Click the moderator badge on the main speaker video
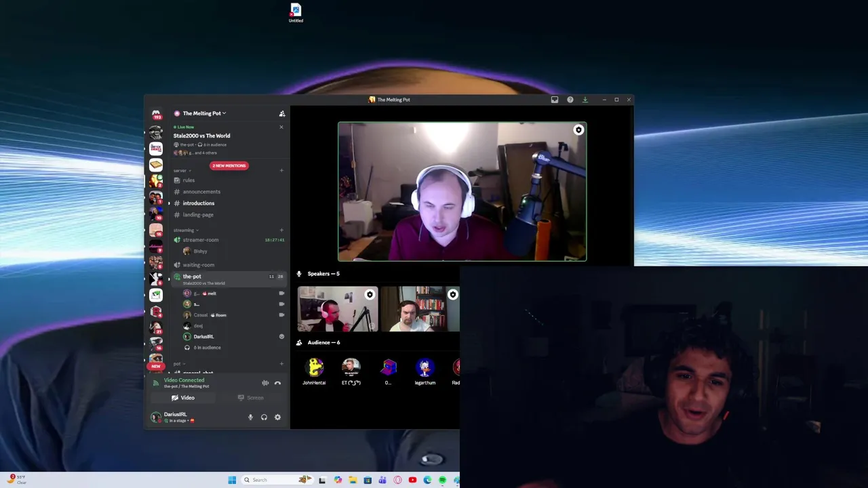 578,130
